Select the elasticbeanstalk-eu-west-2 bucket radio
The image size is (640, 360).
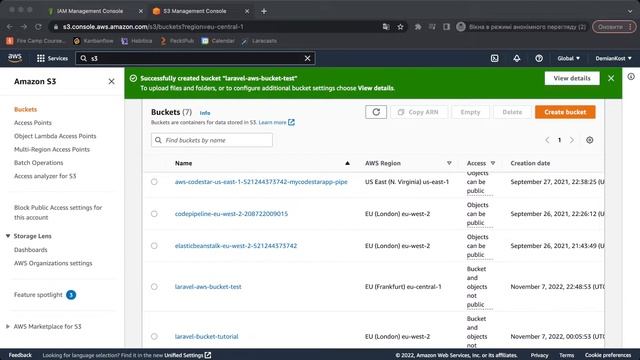[154, 246]
